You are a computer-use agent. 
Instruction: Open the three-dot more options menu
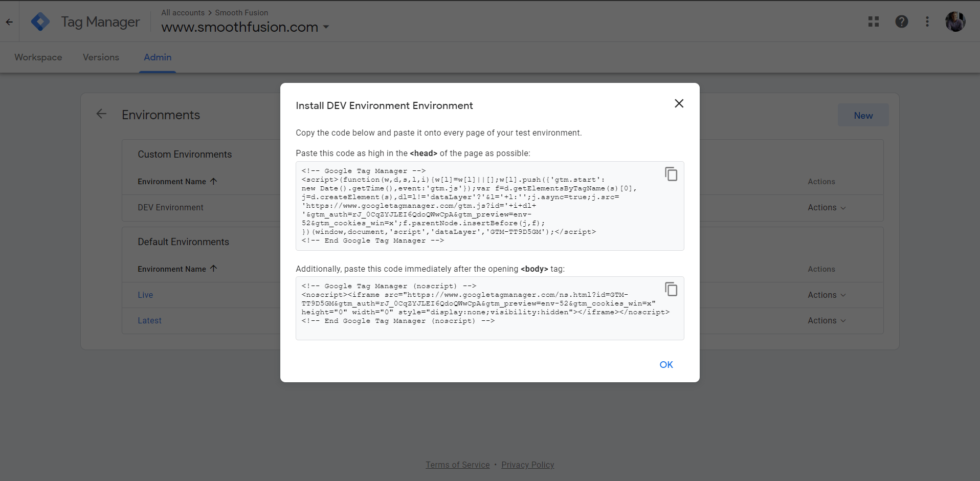[927, 21]
